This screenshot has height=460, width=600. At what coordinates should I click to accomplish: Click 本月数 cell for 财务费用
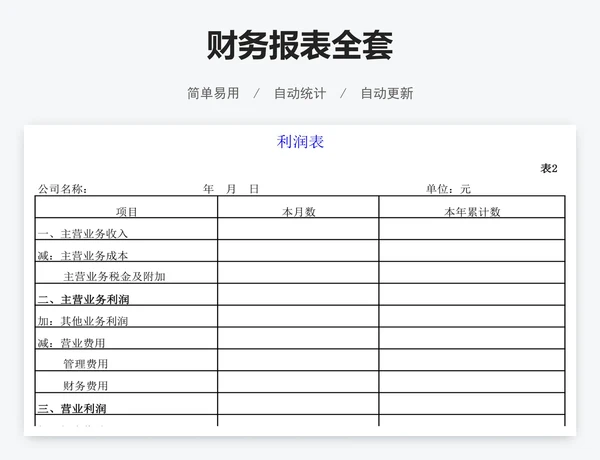(298, 382)
